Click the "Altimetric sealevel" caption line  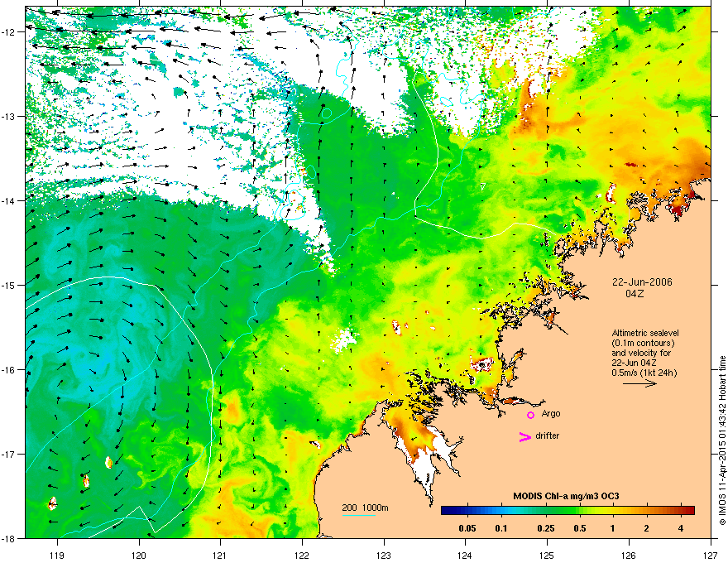pos(645,333)
